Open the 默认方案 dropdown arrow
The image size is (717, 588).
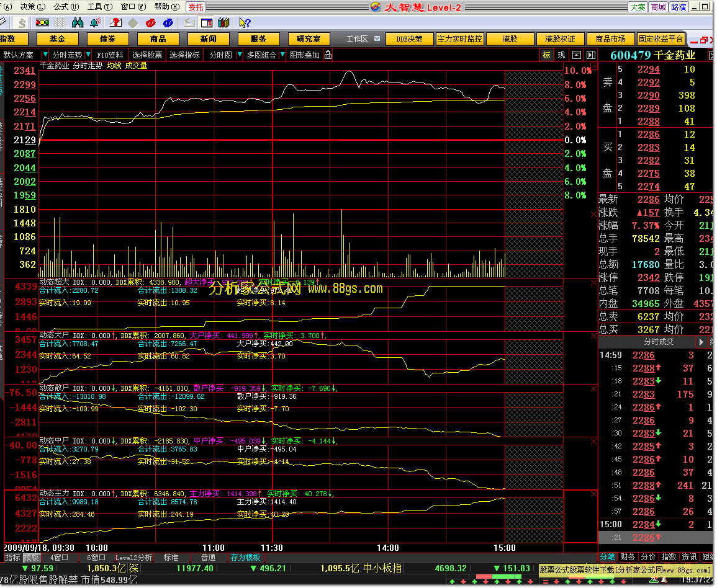44,55
